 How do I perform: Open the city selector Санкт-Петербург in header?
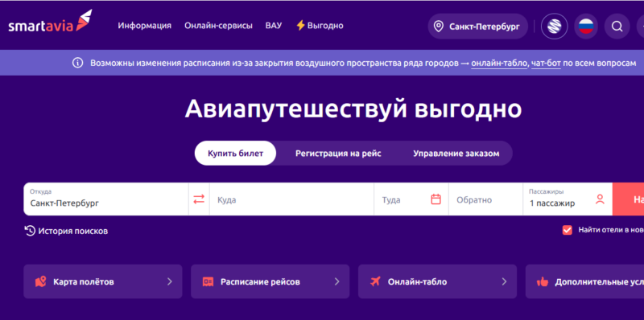[x=477, y=27]
